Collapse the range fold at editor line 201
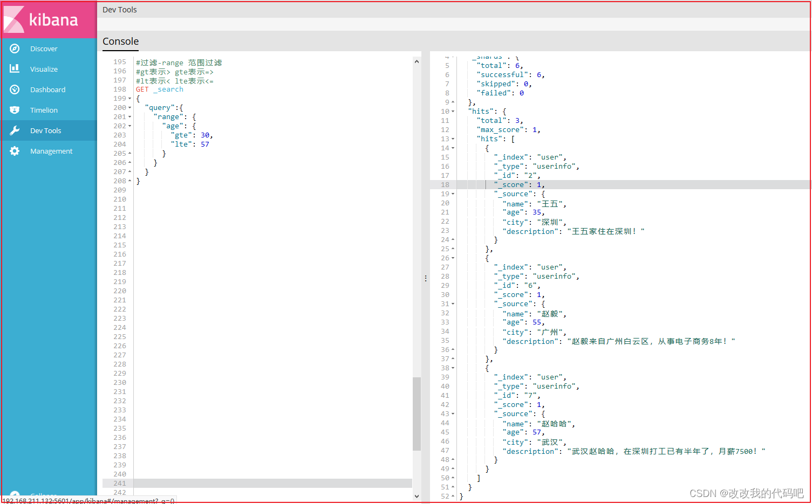 point(130,117)
